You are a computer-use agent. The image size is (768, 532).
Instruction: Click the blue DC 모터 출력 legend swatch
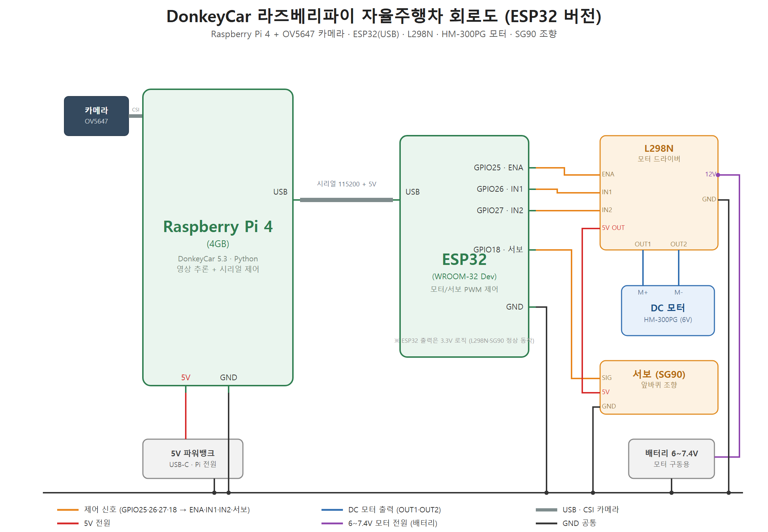pyautogui.click(x=332, y=510)
